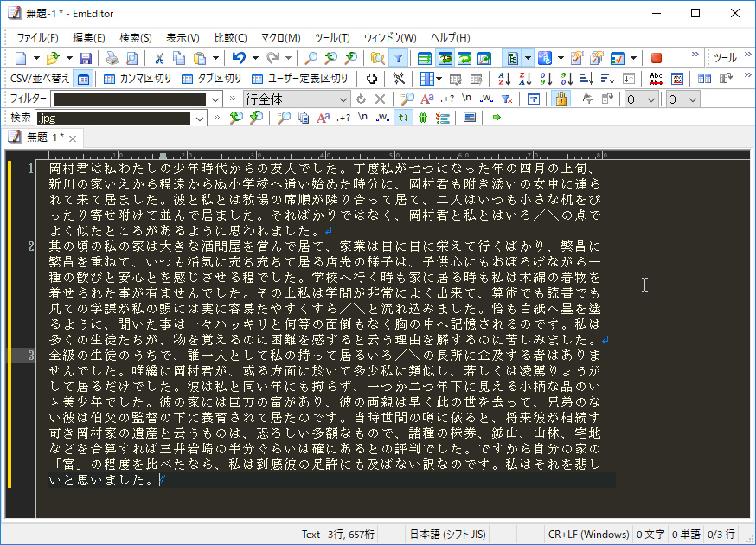Image resolution: width=756 pixels, height=545 pixels.
Task: Open the search box history dropdown
Action: click(x=201, y=117)
